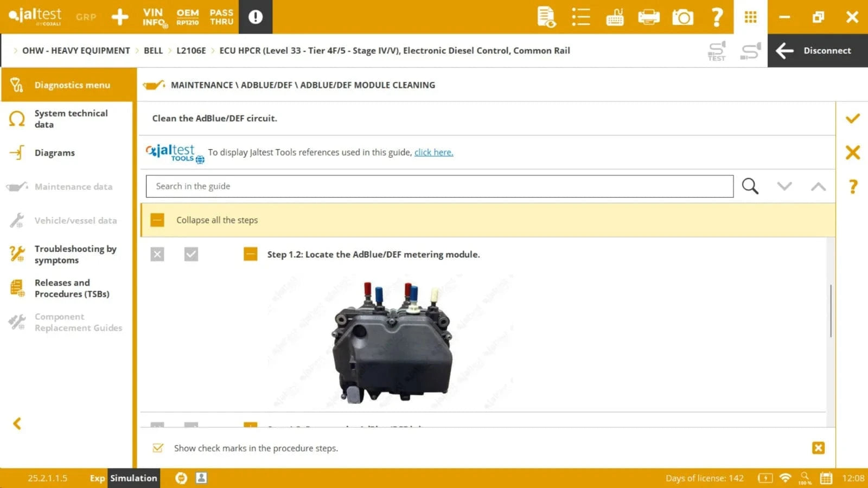868x488 pixels.
Task: Click the printer icon
Action: [x=649, y=17]
